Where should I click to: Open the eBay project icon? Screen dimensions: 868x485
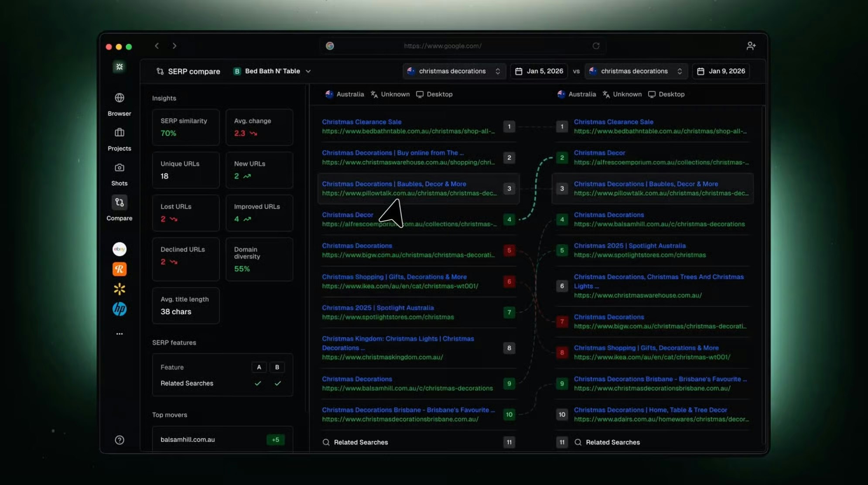tap(119, 249)
